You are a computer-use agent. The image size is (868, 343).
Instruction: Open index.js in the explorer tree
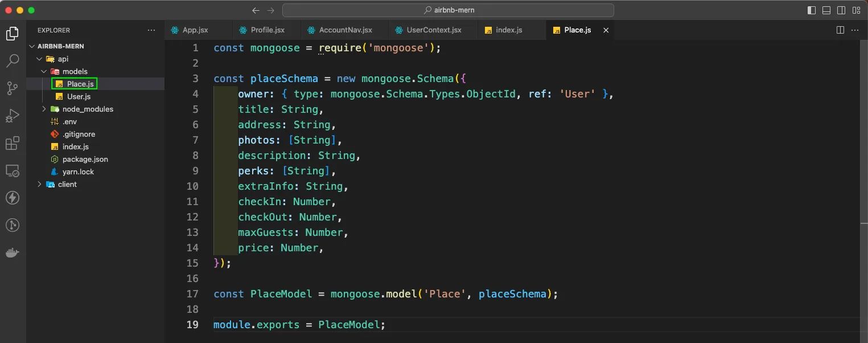tap(95, 146)
